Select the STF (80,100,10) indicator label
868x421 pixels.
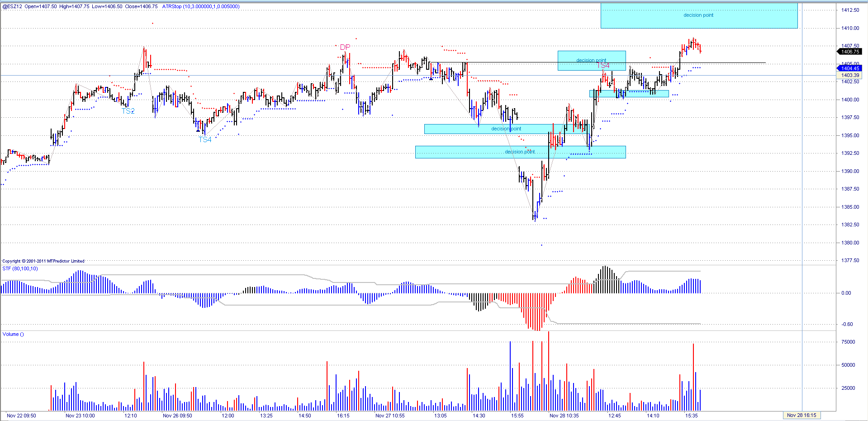20,268
